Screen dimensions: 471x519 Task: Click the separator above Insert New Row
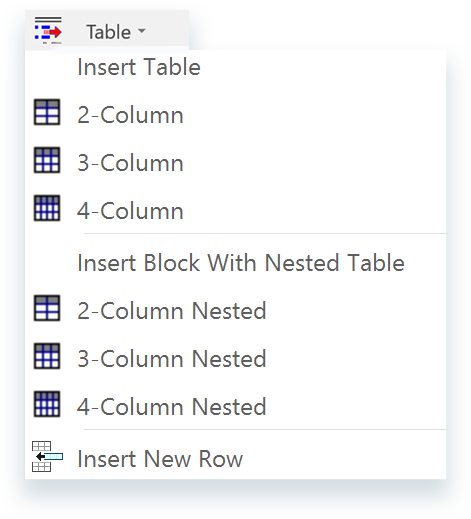(265, 430)
